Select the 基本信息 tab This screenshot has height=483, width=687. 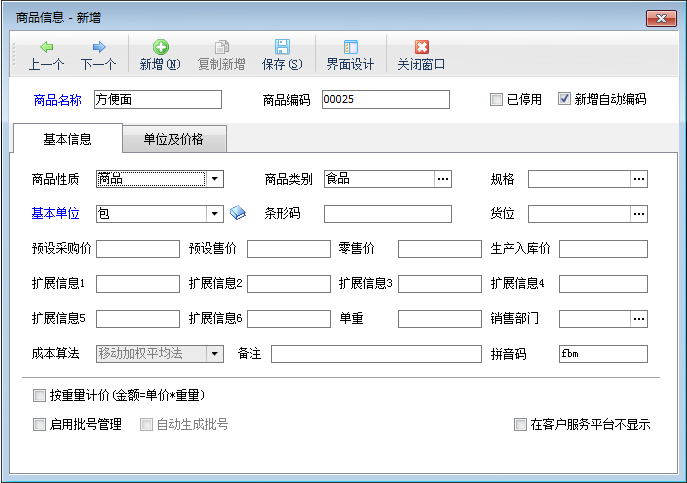68,139
